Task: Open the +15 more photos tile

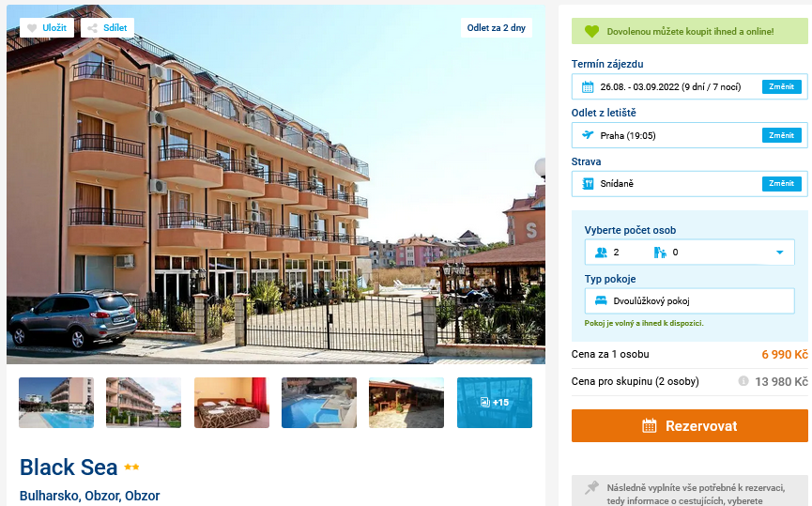Action: [x=494, y=403]
